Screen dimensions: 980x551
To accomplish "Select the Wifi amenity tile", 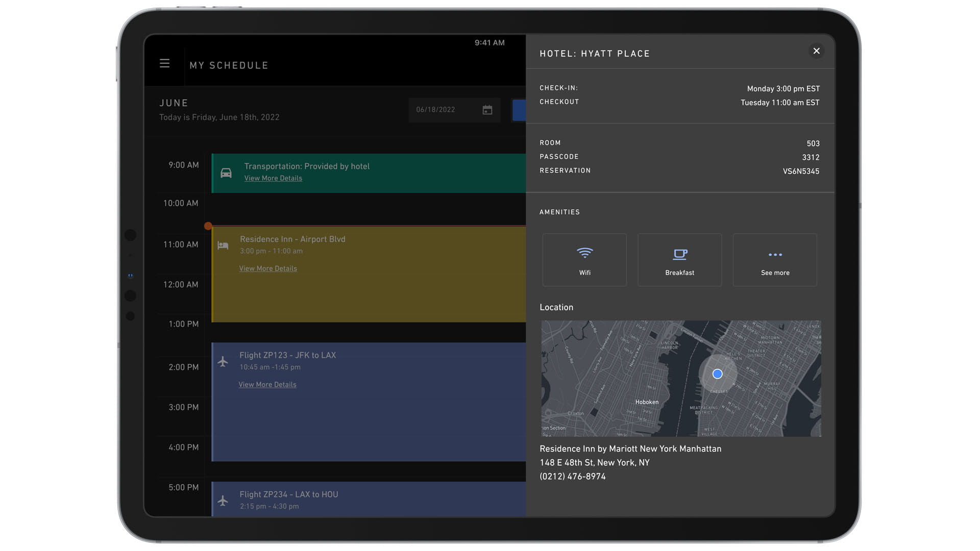I will [584, 260].
